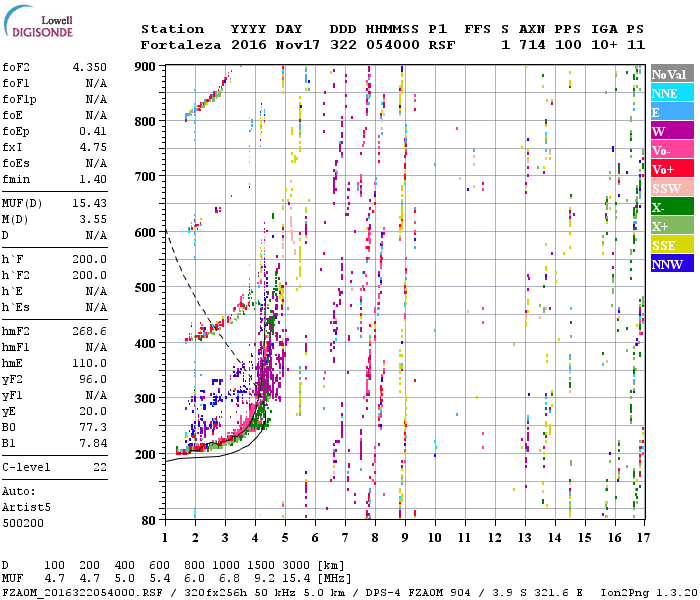Select the X- legend swatch
The image size is (700, 600).
coord(672,207)
